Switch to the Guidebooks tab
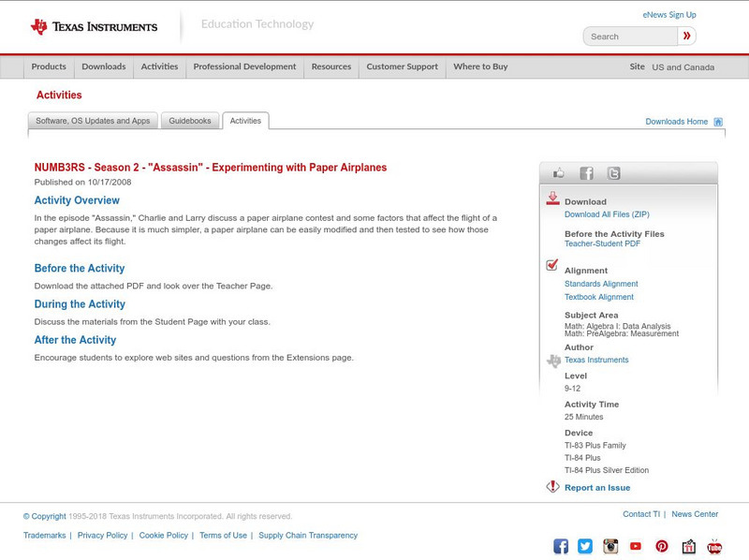Image resolution: width=749 pixels, height=560 pixels. [x=190, y=121]
